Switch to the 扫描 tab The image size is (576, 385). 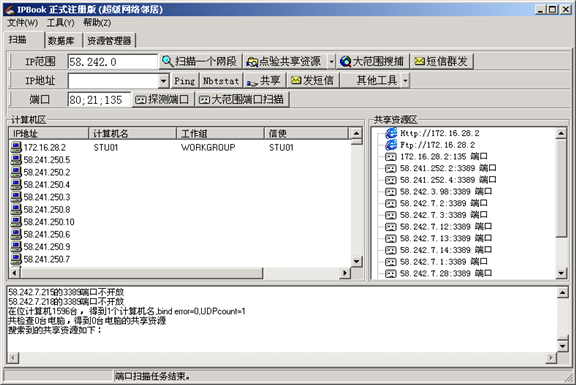pos(24,40)
